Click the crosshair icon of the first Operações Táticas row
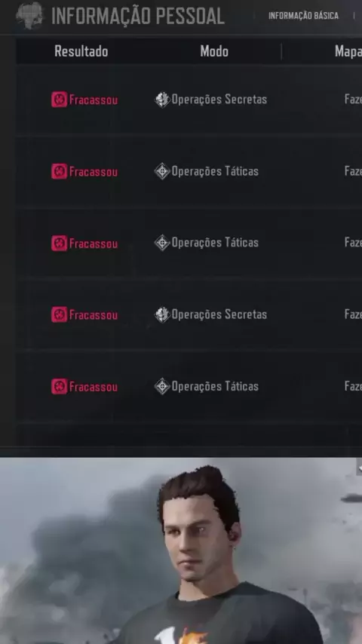This screenshot has height=644, width=362. tap(162, 171)
